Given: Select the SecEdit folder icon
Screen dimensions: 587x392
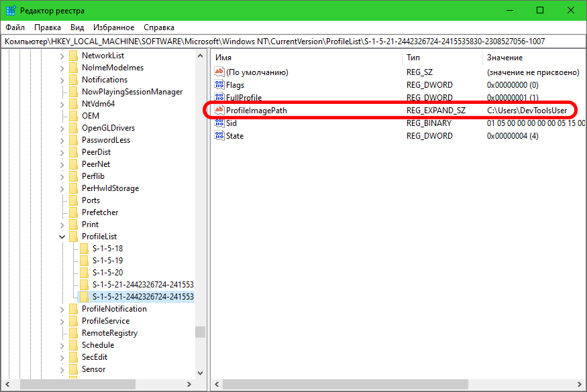Looking at the screenshot, I should click(x=74, y=357).
